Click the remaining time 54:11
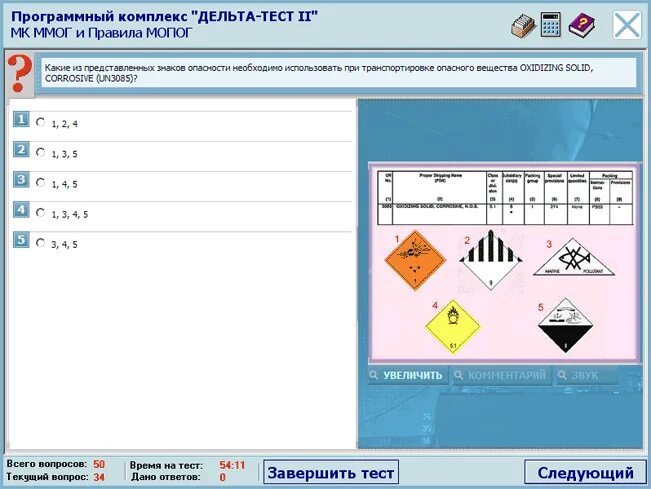 point(232,465)
